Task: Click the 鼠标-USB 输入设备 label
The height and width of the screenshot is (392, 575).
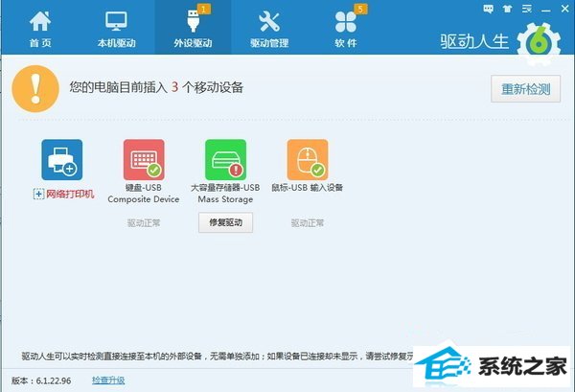Action: pyautogui.click(x=308, y=188)
